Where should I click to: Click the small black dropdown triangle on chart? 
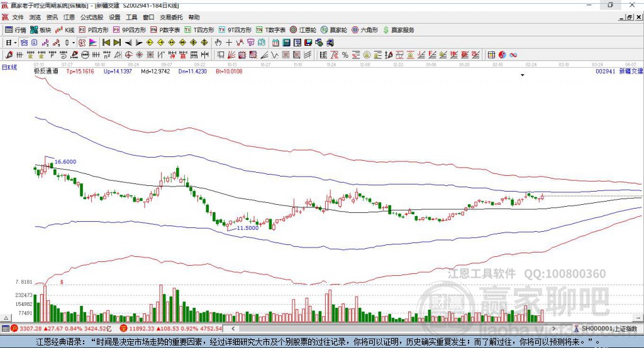point(523,75)
